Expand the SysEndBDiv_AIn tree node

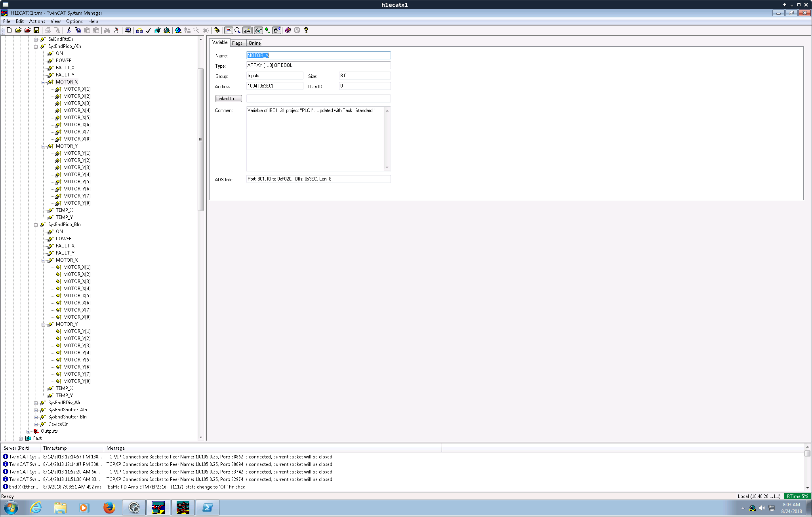36,403
